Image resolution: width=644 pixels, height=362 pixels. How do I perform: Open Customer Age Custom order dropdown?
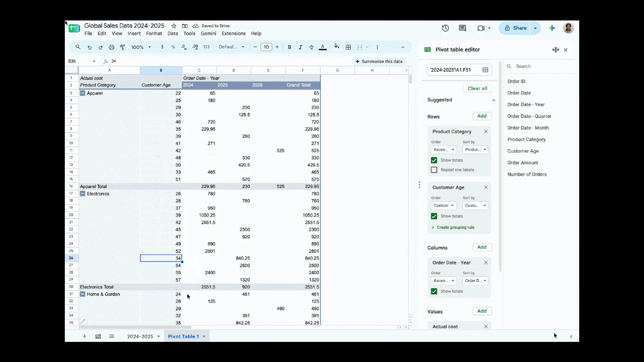coord(444,206)
